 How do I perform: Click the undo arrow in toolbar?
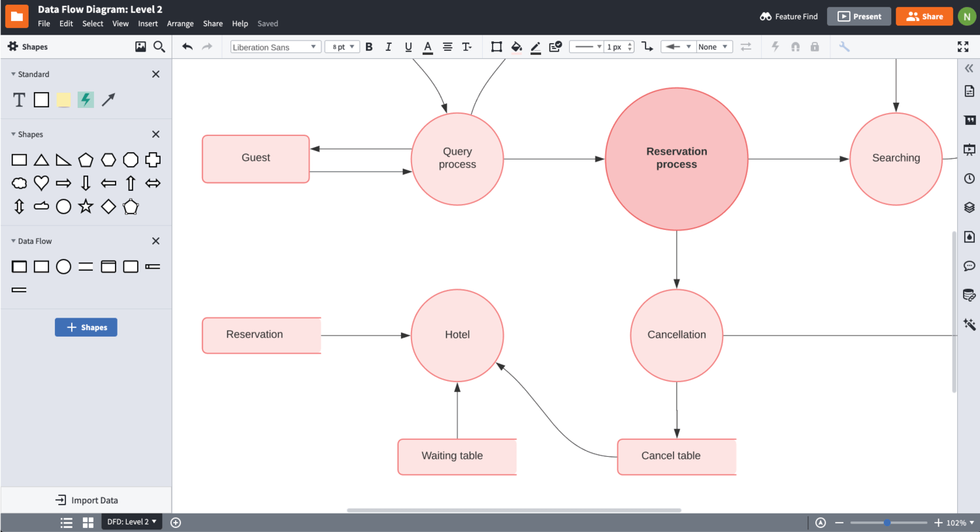188,46
